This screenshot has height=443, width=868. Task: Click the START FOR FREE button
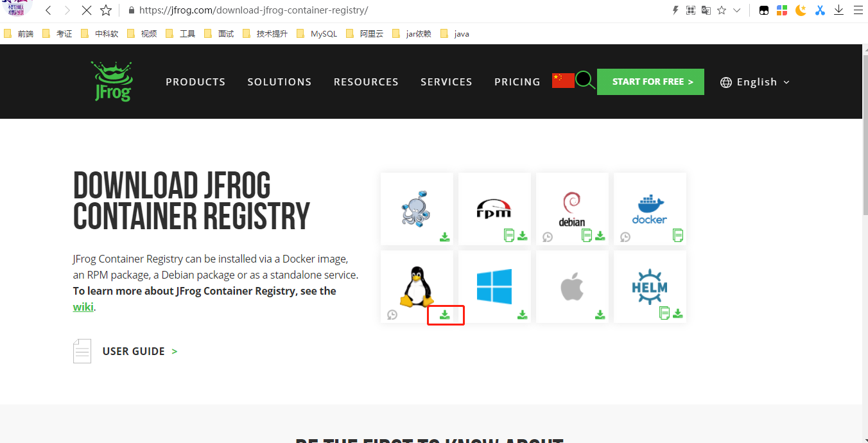pos(650,82)
